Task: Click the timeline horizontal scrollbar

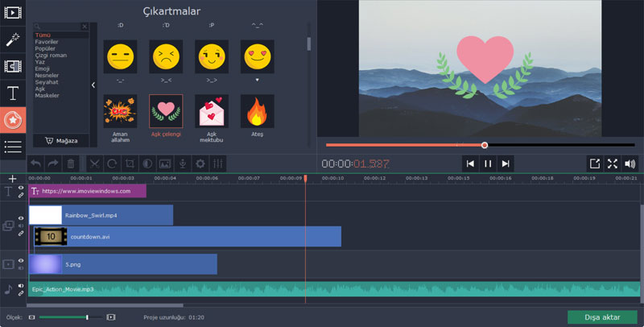Action: (105, 305)
